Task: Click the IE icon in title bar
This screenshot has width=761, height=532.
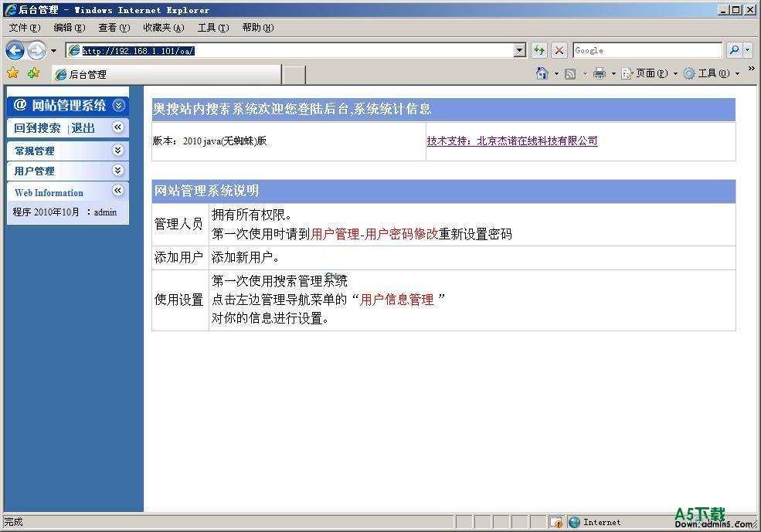Action: (x=10, y=10)
